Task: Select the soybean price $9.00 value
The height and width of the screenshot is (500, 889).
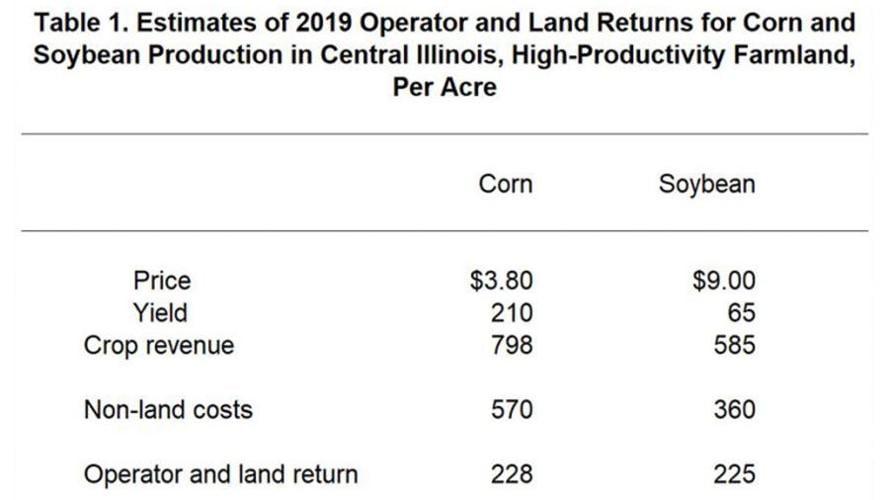Action: [x=723, y=281]
